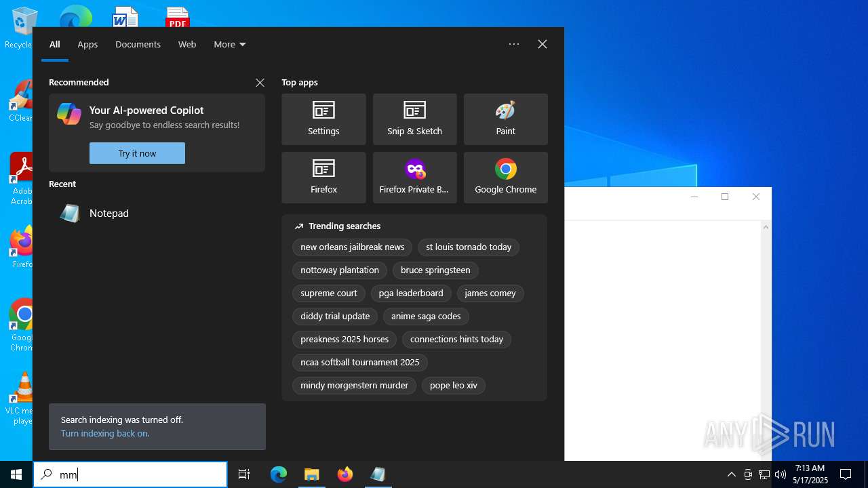This screenshot has height=488, width=868.
Task: Launch Google Chrome from top apps
Action: pyautogui.click(x=505, y=178)
